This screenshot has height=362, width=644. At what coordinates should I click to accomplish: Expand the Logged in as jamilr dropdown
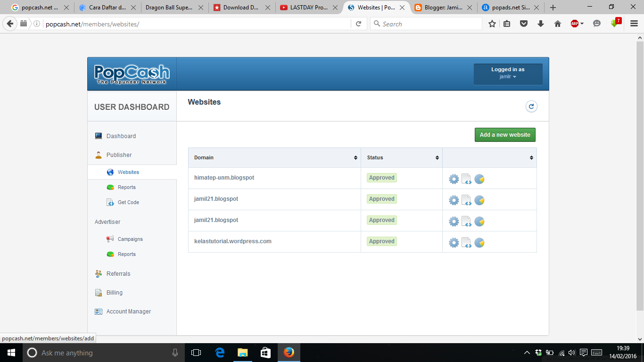[508, 74]
